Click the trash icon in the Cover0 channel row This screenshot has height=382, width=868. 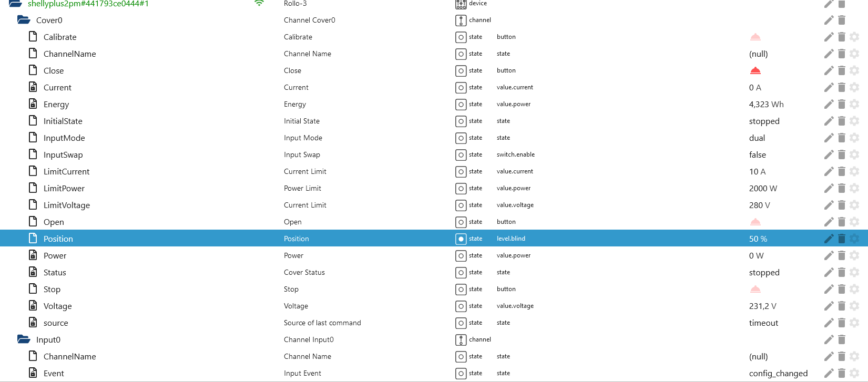pyautogui.click(x=841, y=20)
